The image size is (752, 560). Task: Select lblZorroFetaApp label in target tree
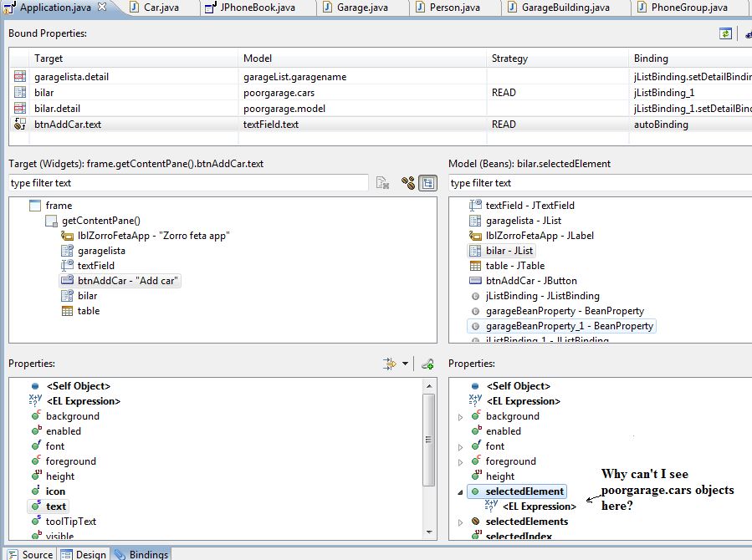point(153,235)
